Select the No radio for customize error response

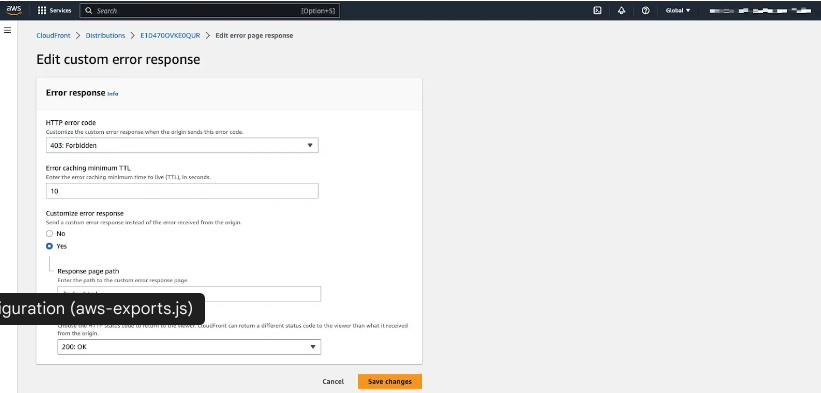tap(49, 233)
